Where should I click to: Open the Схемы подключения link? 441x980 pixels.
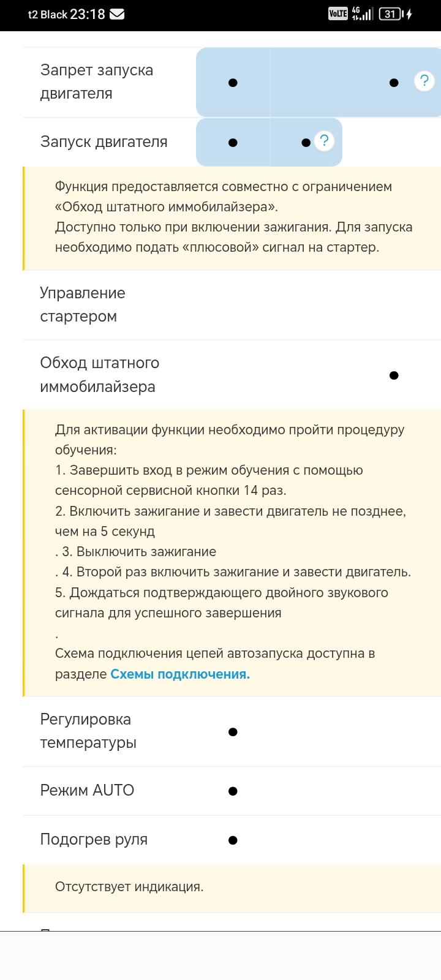click(x=180, y=674)
